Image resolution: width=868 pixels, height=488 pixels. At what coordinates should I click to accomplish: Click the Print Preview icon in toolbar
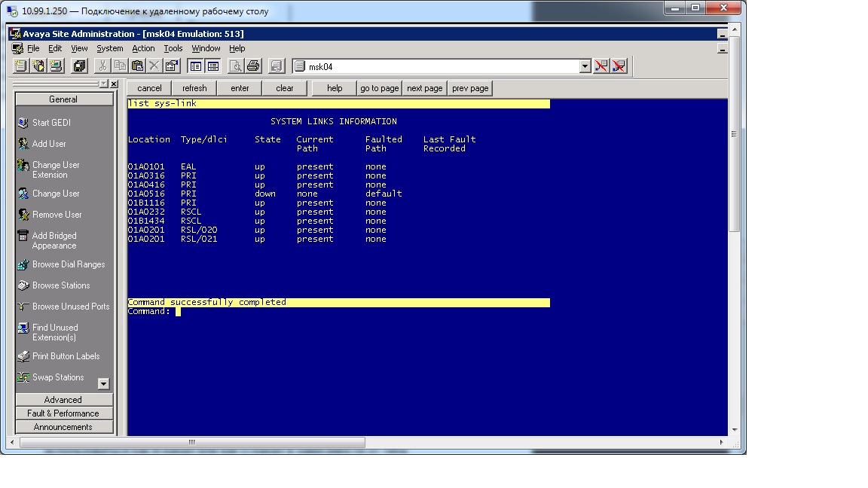235,66
